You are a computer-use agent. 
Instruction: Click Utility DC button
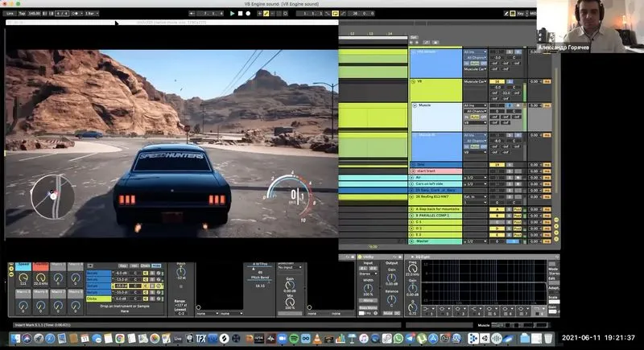click(397, 313)
